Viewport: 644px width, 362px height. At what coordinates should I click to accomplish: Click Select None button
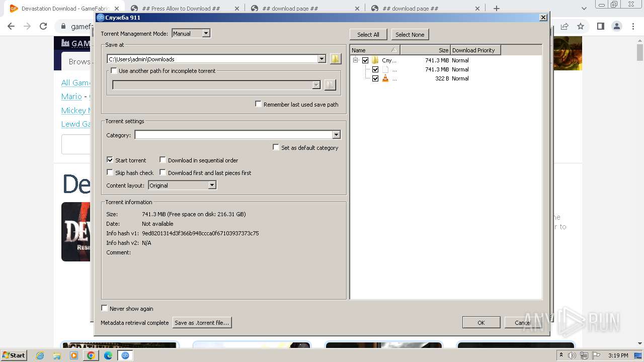pyautogui.click(x=410, y=34)
